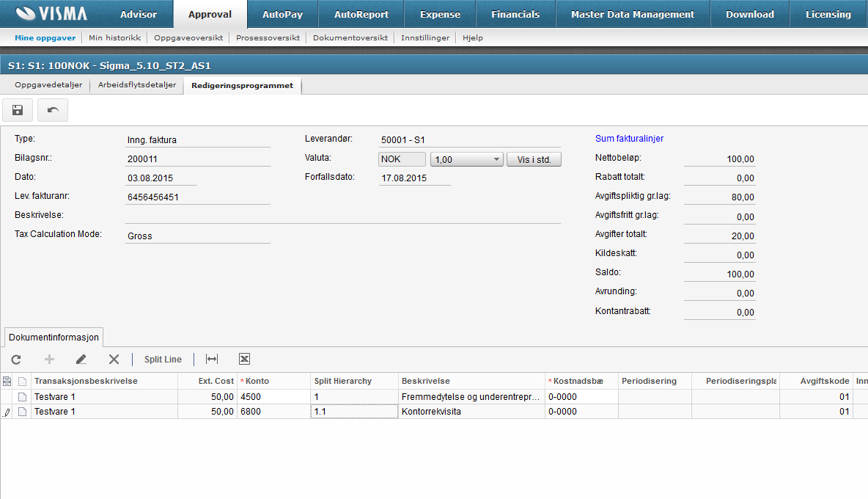The width and height of the screenshot is (868, 499).
Task: Click the Bilagsnr field 200011
Action: [198, 159]
